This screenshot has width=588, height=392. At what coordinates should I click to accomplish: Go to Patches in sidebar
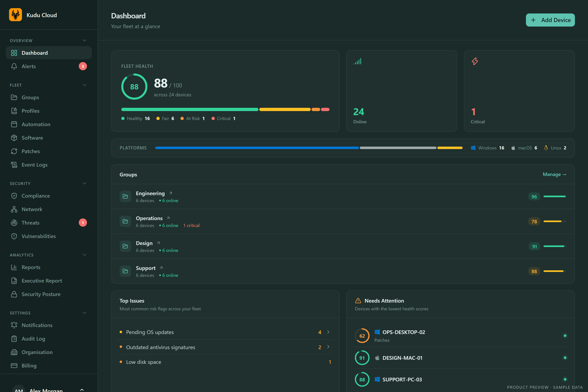pyautogui.click(x=49, y=151)
